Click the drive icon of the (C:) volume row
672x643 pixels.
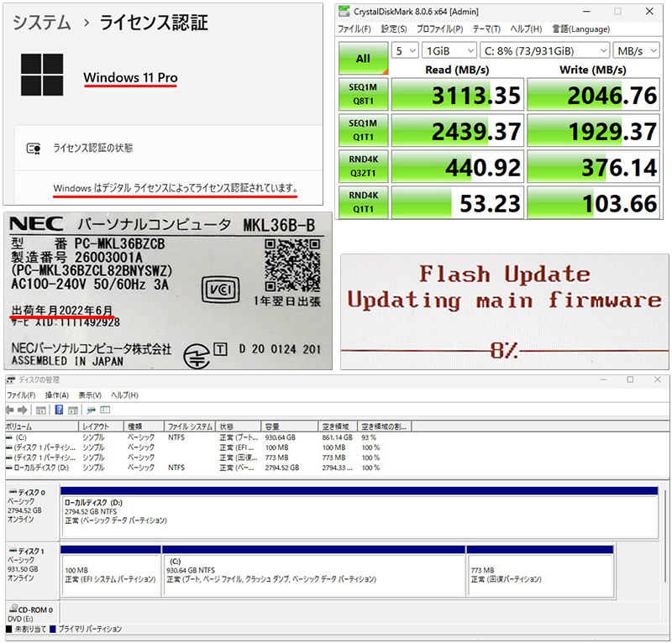(9, 437)
